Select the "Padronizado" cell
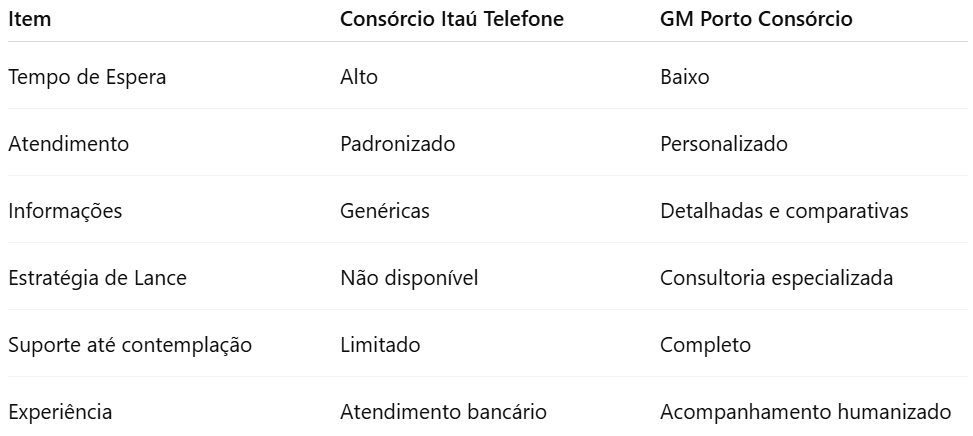This screenshot has height=436, width=973. pos(397,144)
